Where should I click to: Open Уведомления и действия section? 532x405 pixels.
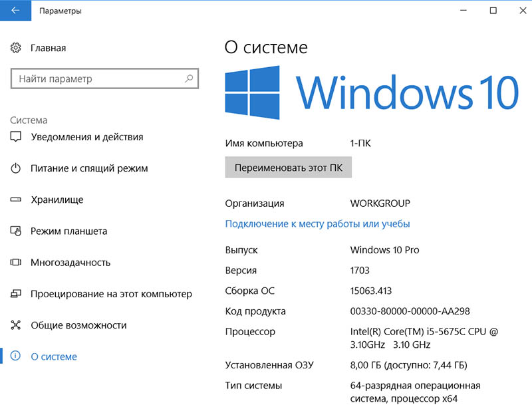[87, 137]
